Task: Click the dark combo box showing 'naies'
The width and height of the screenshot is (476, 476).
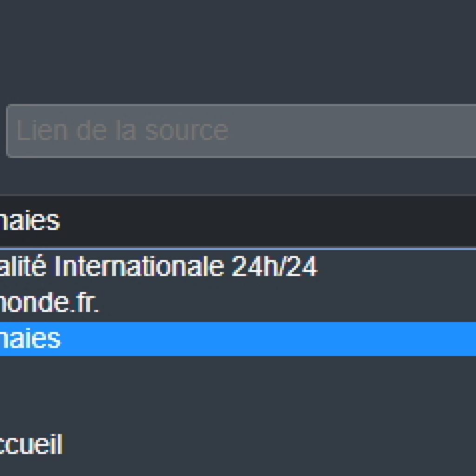Action: coord(238,221)
